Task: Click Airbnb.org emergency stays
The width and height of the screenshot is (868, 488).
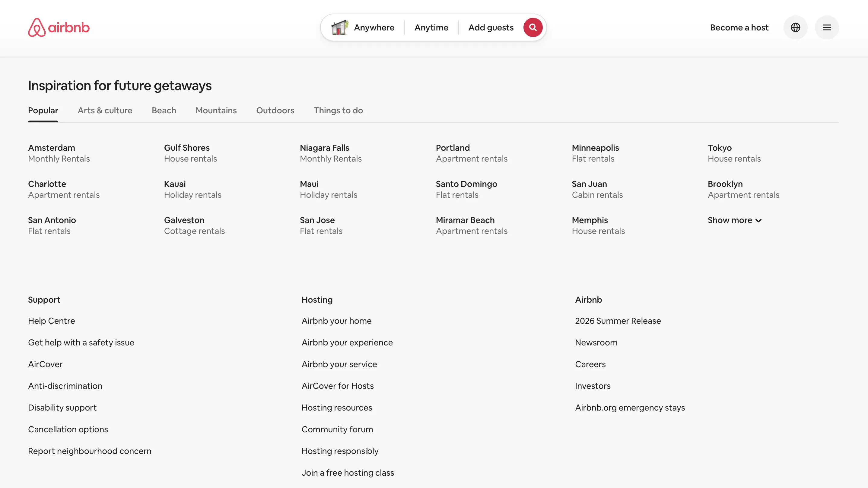Action: 630,408
